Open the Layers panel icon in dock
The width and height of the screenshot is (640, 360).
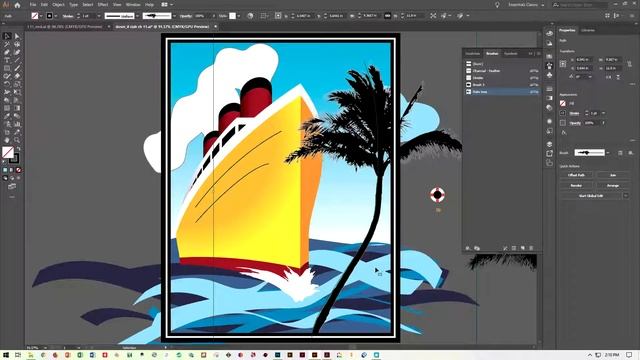[549, 144]
